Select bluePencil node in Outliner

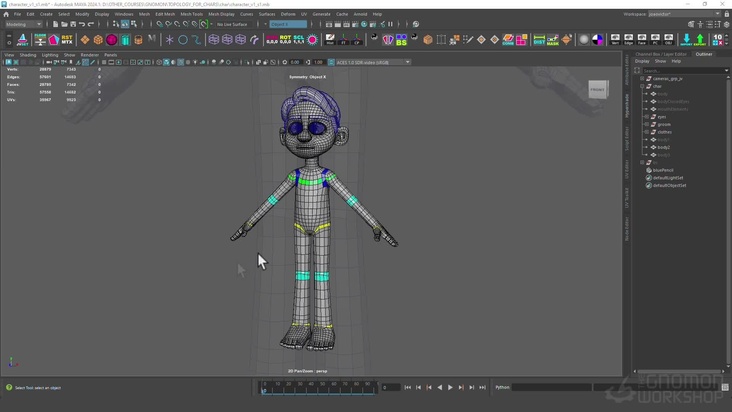pos(663,170)
